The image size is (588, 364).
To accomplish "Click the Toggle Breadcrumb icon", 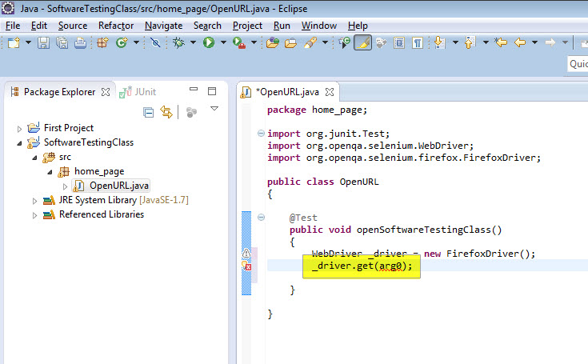I will 344,42.
